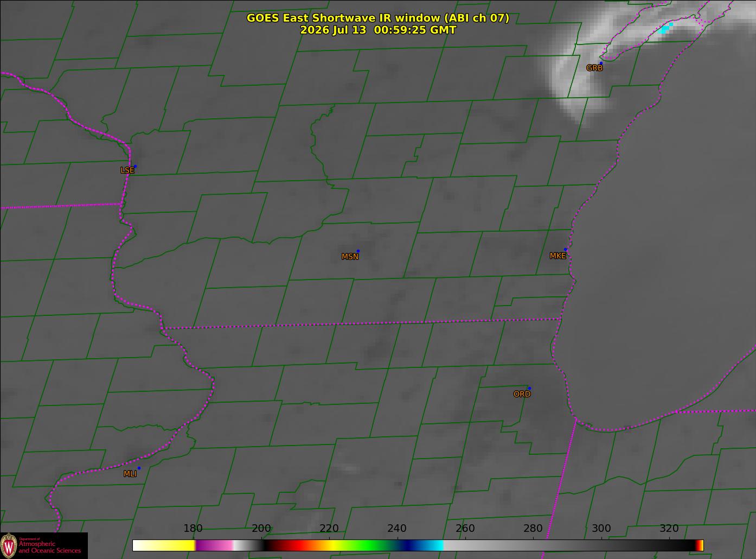This screenshot has height=559, width=756.
Task: Click the 180 tick label on the scale
Action: pyautogui.click(x=193, y=529)
